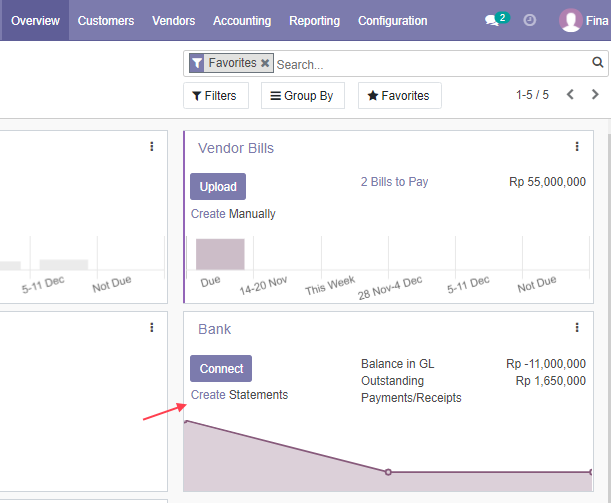This screenshot has width=611, height=503.
Task: Open Vendor Bills card kebab menu
Action: (x=577, y=146)
